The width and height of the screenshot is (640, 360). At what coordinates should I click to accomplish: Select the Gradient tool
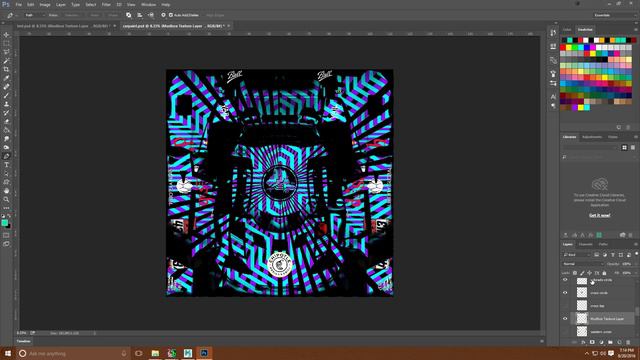[x=7, y=130]
